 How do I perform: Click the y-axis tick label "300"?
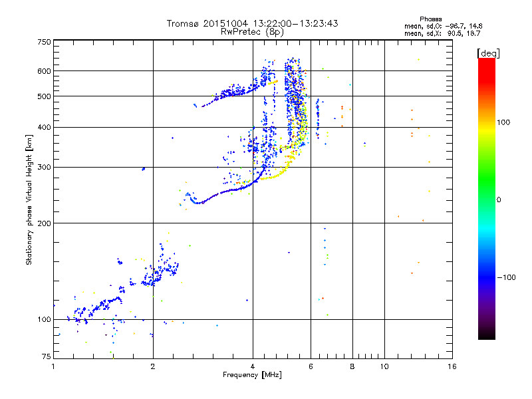point(44,168)
